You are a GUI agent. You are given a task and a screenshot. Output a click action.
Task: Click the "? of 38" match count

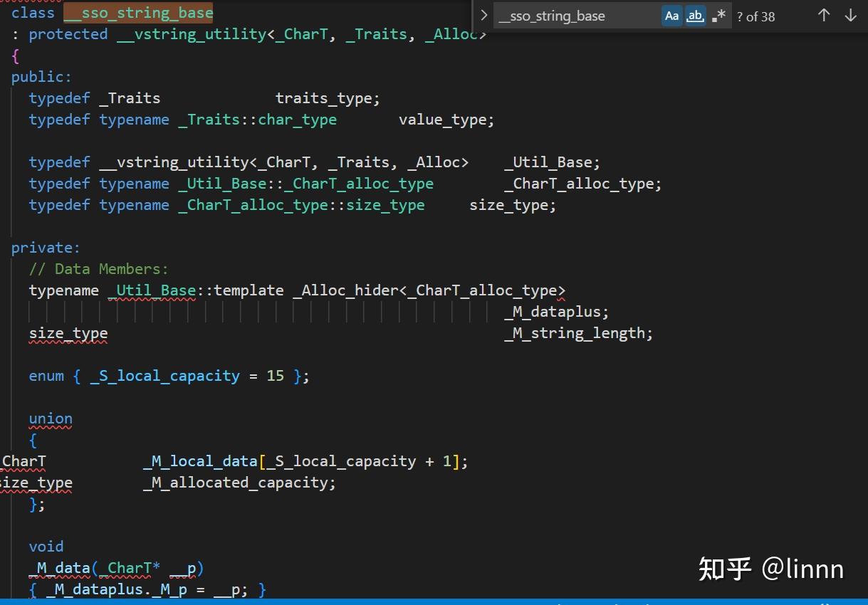click(x=755, y=16)
